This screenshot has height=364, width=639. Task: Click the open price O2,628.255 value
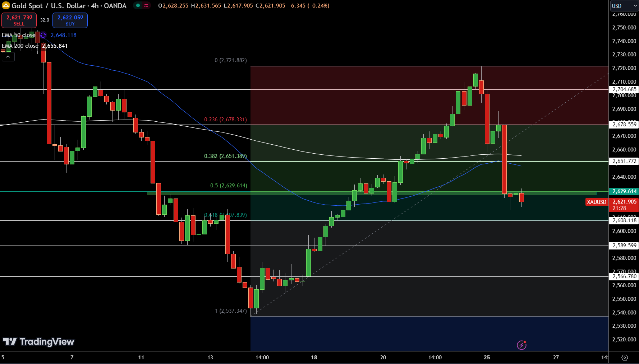[173, 6]
